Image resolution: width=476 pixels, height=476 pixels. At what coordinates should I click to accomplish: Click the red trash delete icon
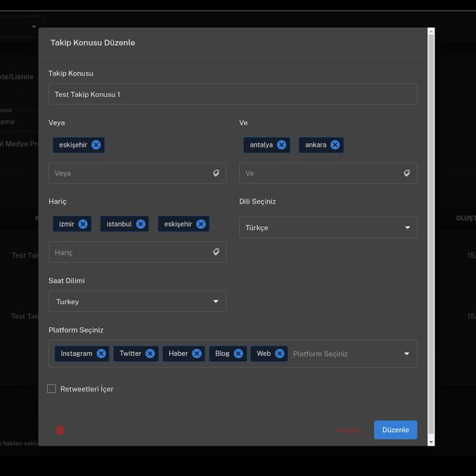coord(60,430)
